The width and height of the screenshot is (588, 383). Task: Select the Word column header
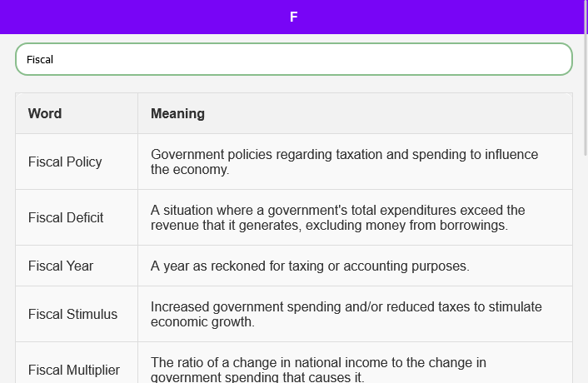point(45,113)
